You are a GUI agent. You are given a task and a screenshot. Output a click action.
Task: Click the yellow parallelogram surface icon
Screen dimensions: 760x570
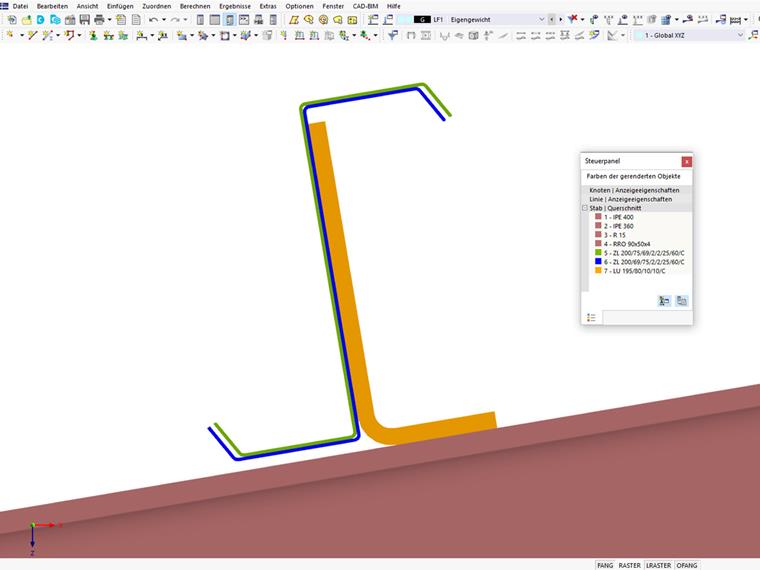click(x=294, y=20)
